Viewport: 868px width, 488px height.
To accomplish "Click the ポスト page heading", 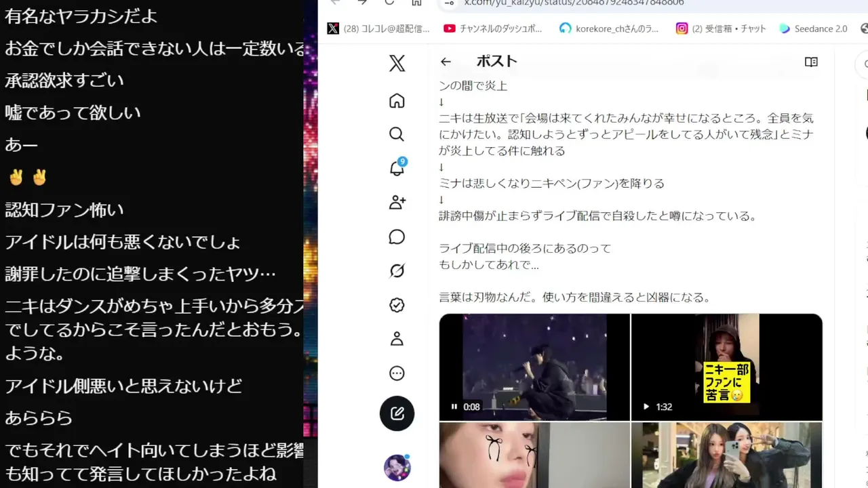I will pos(496,61).
